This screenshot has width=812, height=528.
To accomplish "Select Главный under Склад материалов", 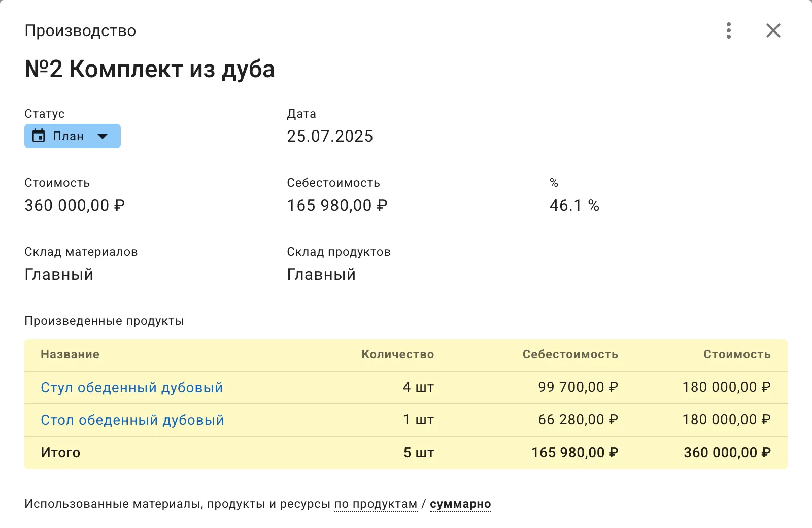I will pyautogui.click(x=59, y=274).
